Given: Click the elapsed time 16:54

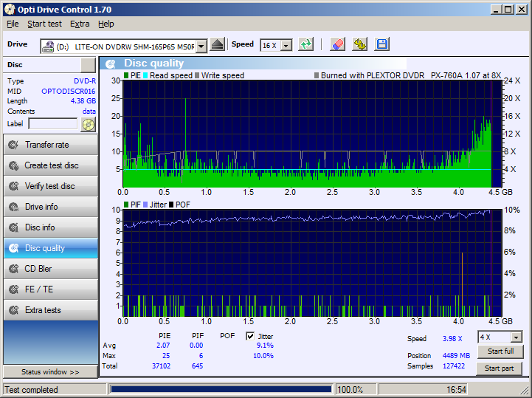Looking at the screenshot, I should (456, 390).
